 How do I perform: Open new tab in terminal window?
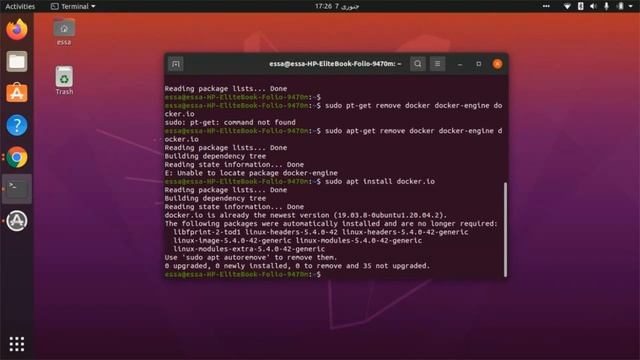coord(176,64)
